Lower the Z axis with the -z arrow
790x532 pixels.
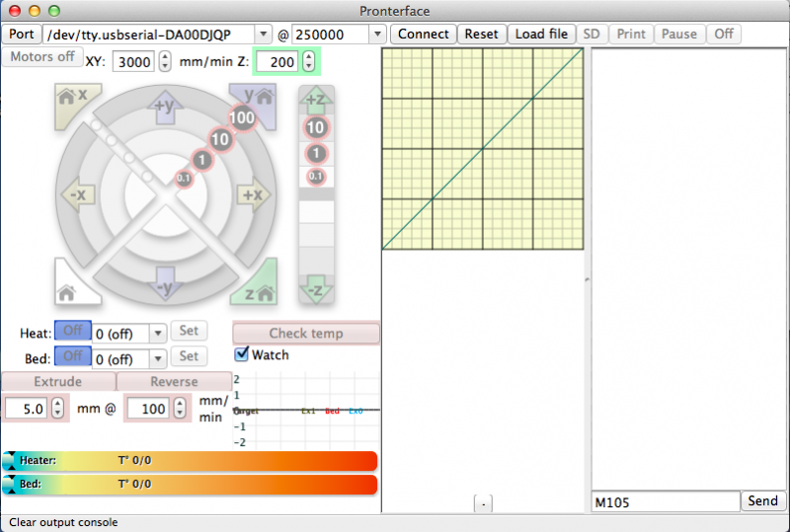tap(316, 287)
